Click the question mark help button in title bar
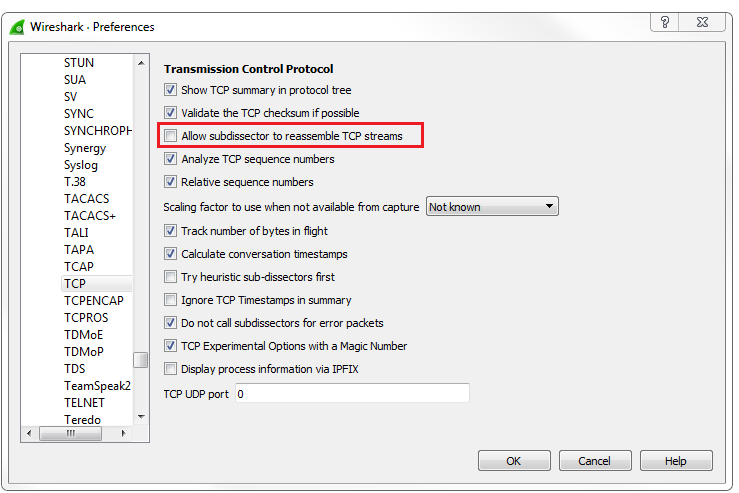The height and width of the screenshot is (493, 739). [665, 23]
